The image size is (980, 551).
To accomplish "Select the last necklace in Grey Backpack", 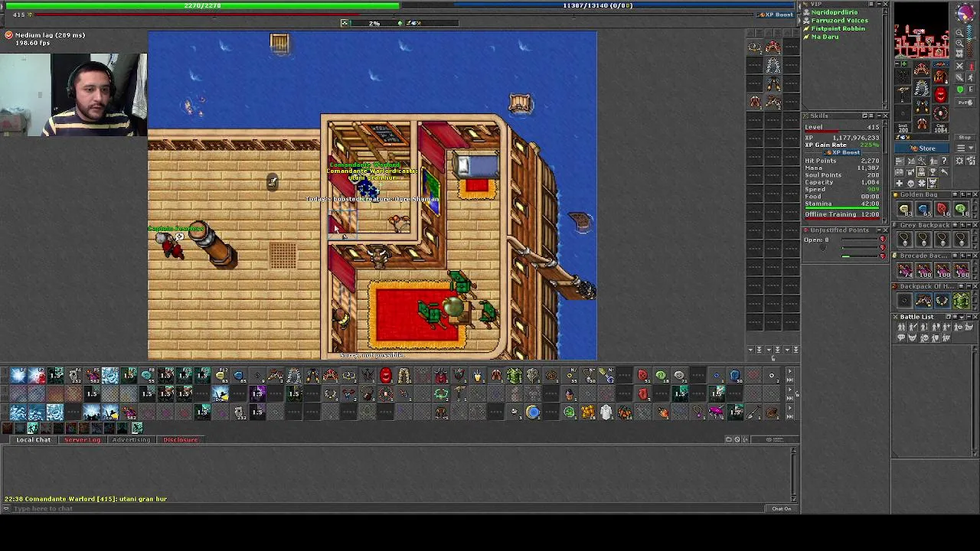I will [960, 240].
